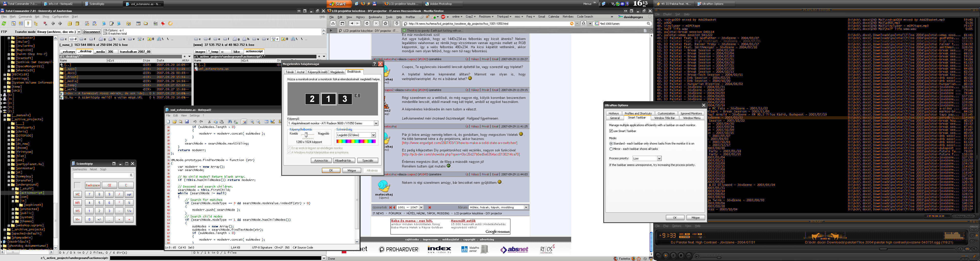This screenshot has width=980, height=261.
Task: Click the Hibaelhárítás button in display properties
Action: [x=344, y=160]
